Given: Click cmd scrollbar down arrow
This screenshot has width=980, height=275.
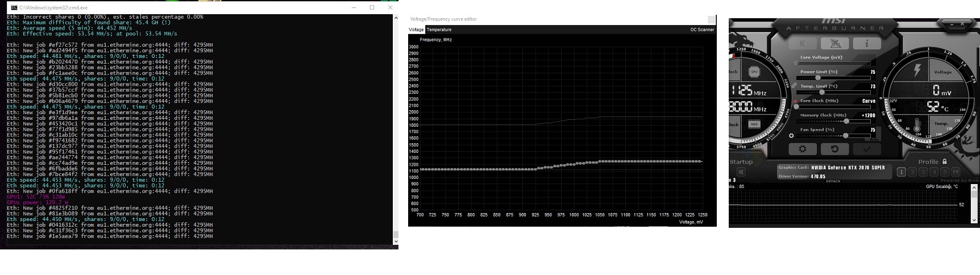Looking at the screenshot, I should click(396, 241).
